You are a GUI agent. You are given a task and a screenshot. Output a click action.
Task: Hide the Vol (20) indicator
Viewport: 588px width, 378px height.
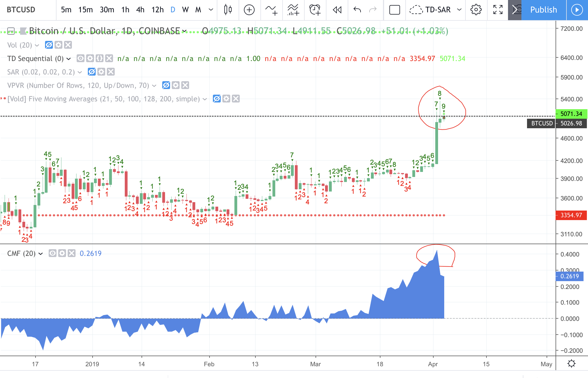[x=49, y=45]
